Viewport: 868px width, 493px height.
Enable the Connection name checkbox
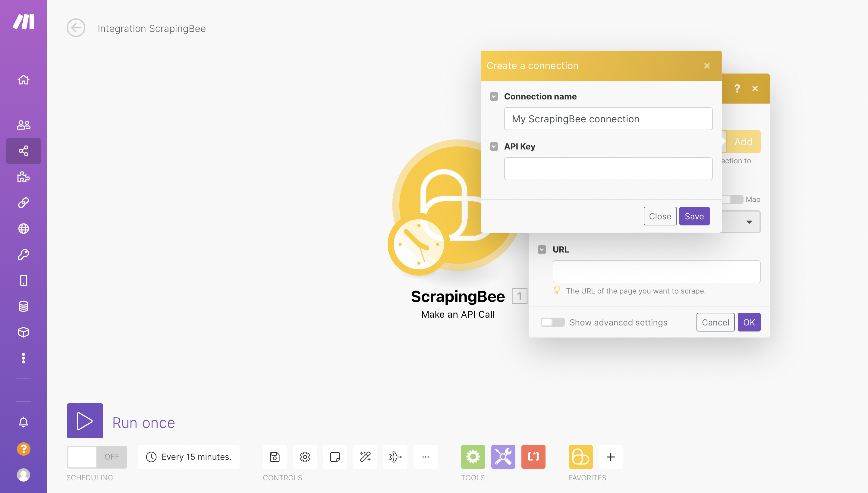point(494,96)
